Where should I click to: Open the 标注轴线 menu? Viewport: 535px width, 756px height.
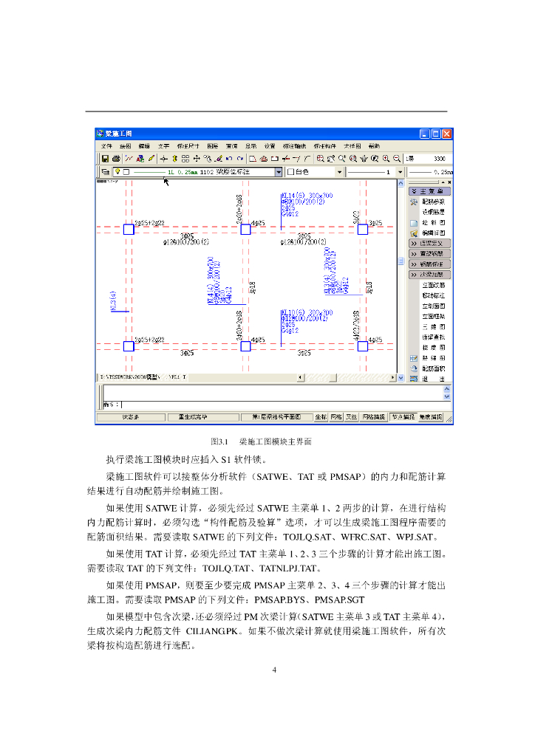click(x=294, y=146)
